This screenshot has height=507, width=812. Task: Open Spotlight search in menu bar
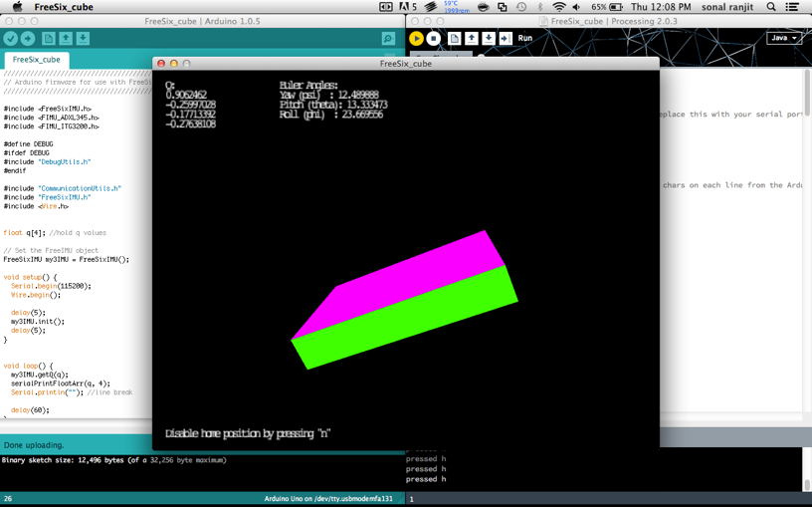pos(771,7)
